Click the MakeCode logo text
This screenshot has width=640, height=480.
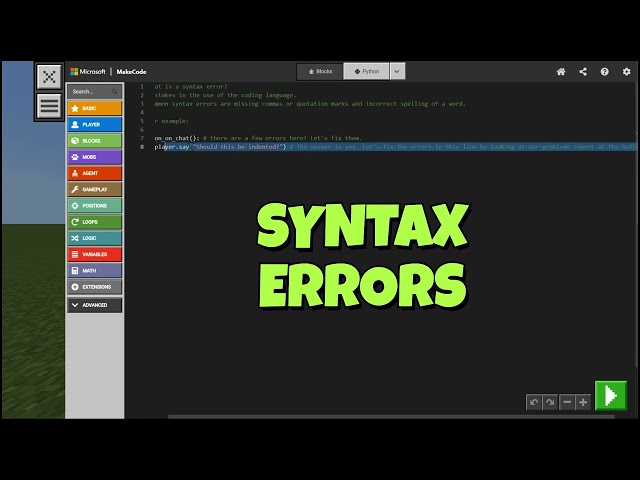(x=131, y=72)
